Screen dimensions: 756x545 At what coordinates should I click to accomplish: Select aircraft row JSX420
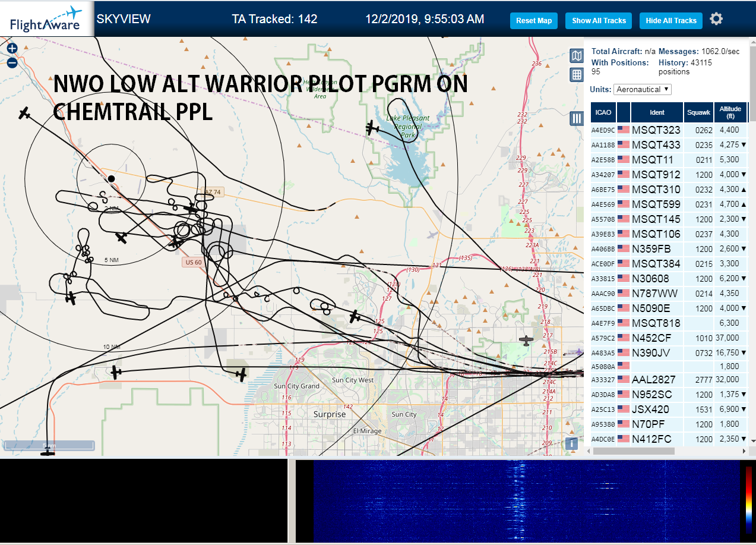pyautogui.click(x=669, y=409)
